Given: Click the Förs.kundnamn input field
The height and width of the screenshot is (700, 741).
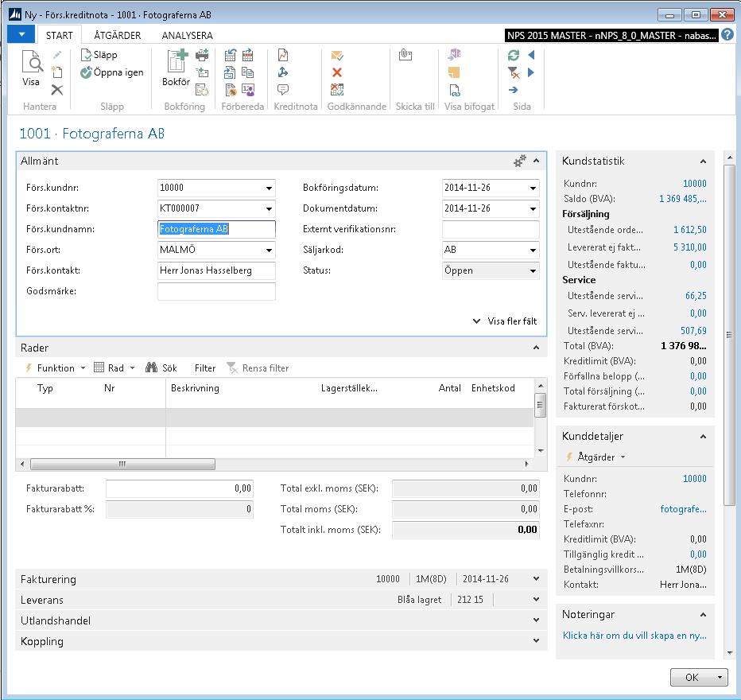Looking at the screenshot, I should pyautogui.click(x=216, y=229).
